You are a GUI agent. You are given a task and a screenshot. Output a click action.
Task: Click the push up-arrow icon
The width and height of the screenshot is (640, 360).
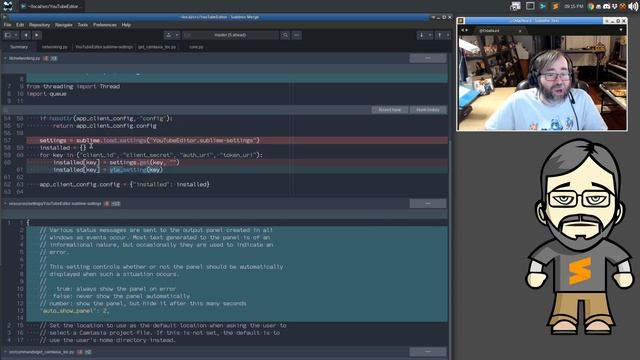(440, 36)
